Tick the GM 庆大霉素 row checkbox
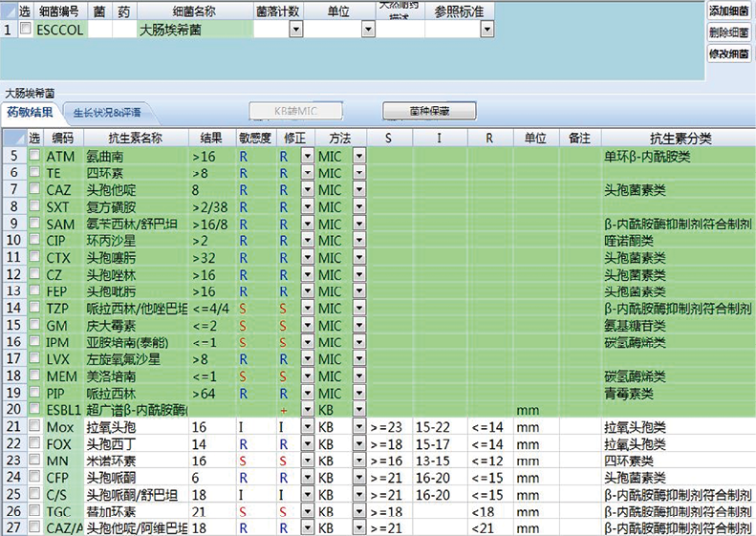Image resolution: width=756 pixels, height=536 pixels. (34, 325)
